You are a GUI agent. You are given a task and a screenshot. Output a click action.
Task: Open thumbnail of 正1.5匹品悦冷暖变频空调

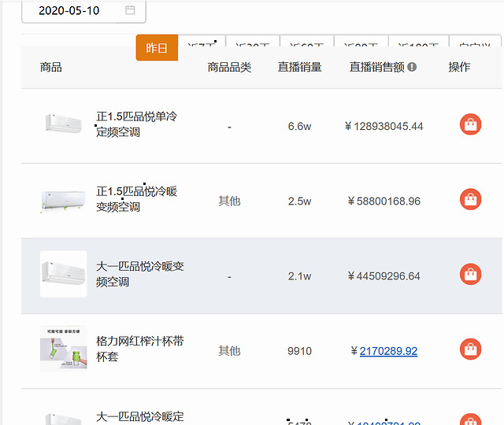point(63,200)
